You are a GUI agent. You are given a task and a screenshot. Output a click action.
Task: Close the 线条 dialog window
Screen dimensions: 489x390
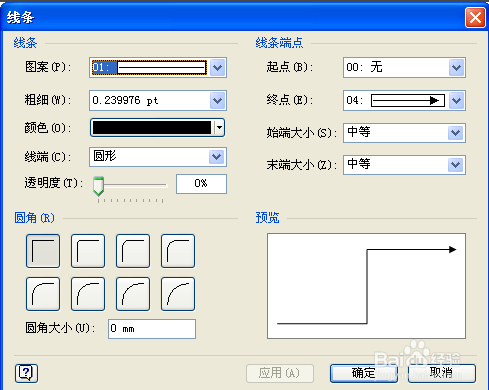475,18
